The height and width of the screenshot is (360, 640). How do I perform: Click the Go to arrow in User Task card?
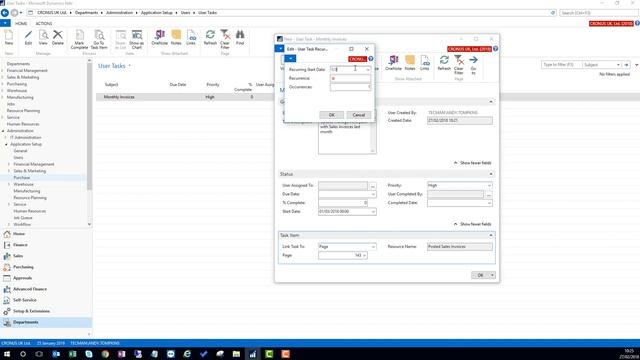click(x=473, y=65)
